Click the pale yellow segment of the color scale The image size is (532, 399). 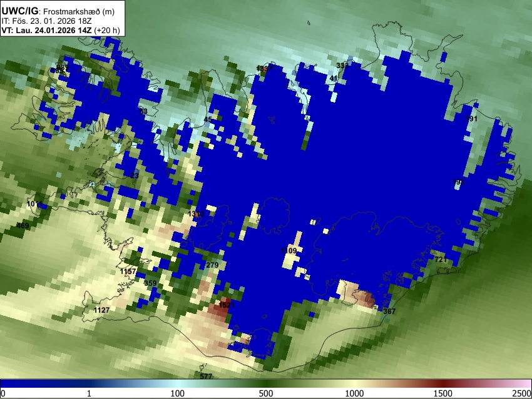(x=354, y=384)
